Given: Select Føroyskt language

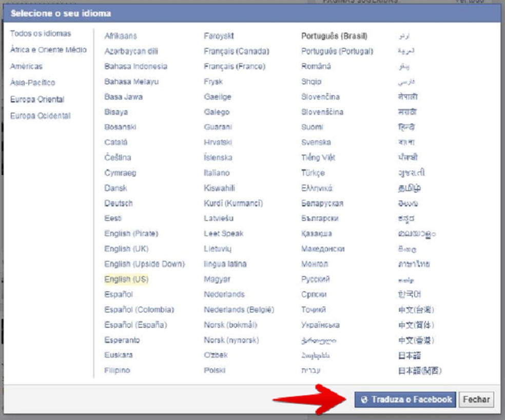Looking at the screenshot, I should pos(219,36).
